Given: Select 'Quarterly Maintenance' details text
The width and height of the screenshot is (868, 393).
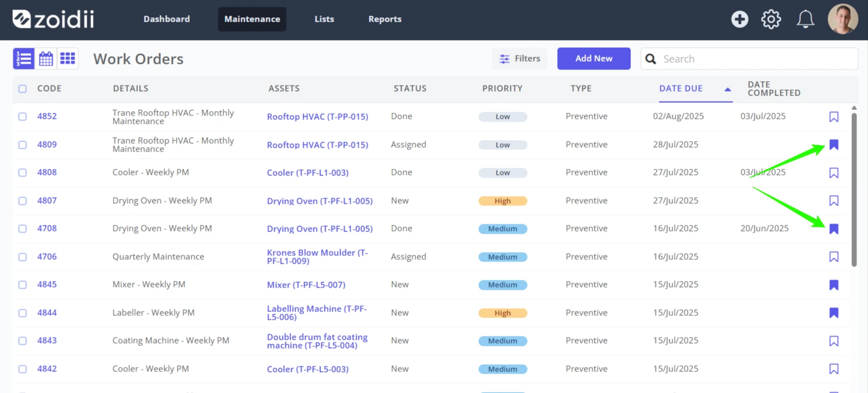Looking at the screenshot, I should 158,256.
